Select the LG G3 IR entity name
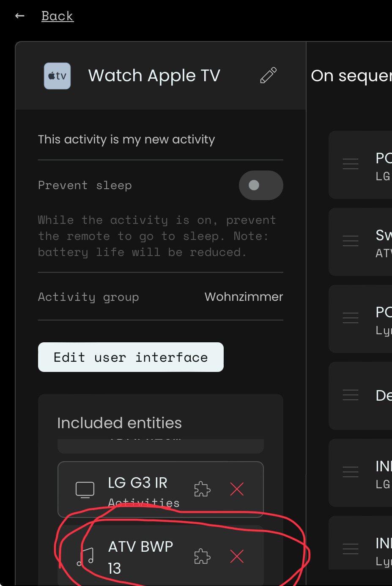The width and height of the screenshot is (392, 586). point(138,483)
